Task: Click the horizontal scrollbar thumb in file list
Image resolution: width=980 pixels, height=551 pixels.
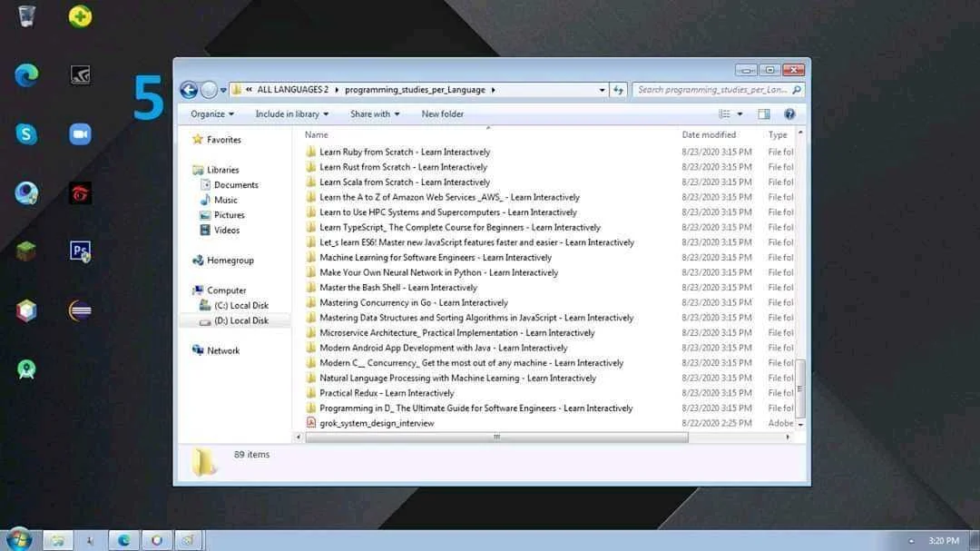Action: (x=497, y=438)
